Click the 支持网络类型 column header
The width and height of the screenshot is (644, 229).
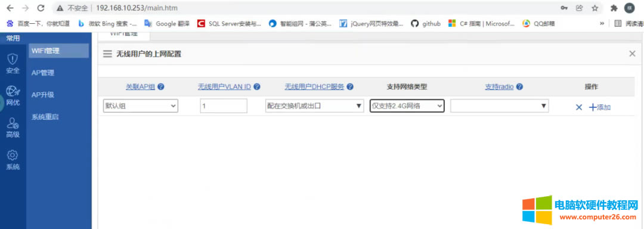point(407,86)
